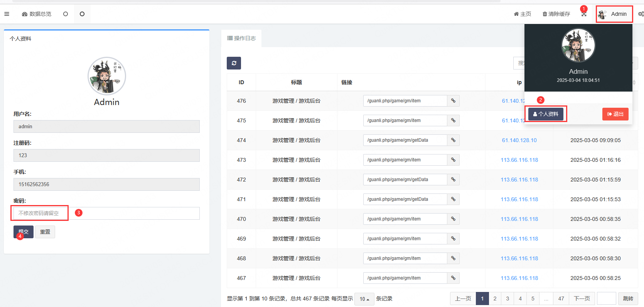644x307 pixels.
Task: Click the link icon for log row 471
Action: tap(453, 199)
